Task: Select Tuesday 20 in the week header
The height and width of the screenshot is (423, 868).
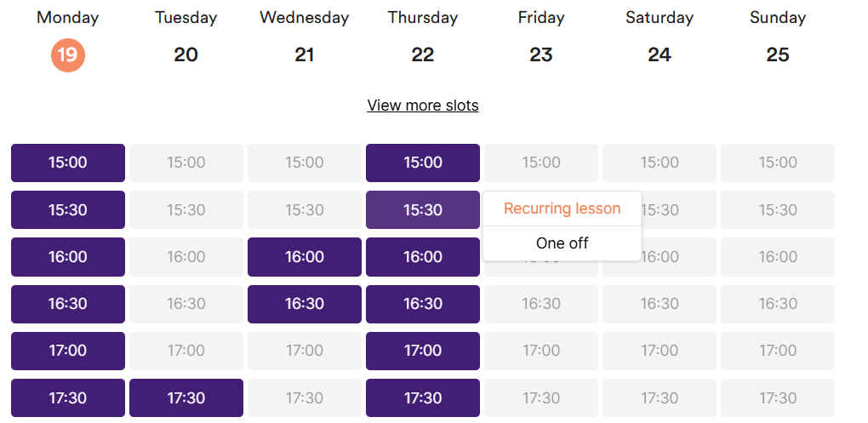Action: (x=186, y=55)
